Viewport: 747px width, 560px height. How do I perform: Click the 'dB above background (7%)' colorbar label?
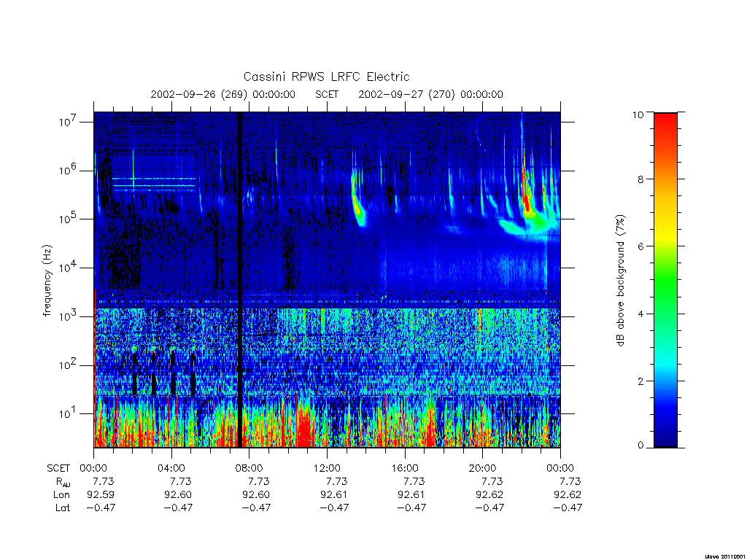[620, 281]
